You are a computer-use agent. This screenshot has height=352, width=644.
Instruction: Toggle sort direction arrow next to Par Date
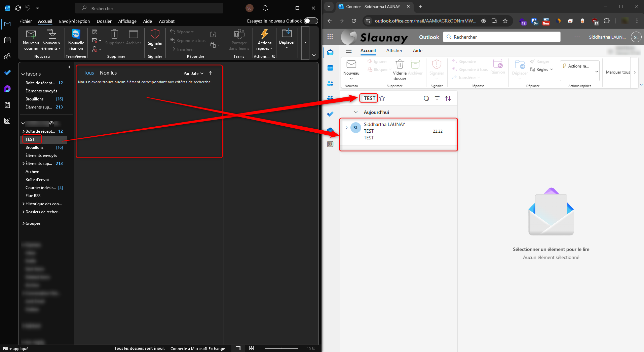(x=211, y=73)
